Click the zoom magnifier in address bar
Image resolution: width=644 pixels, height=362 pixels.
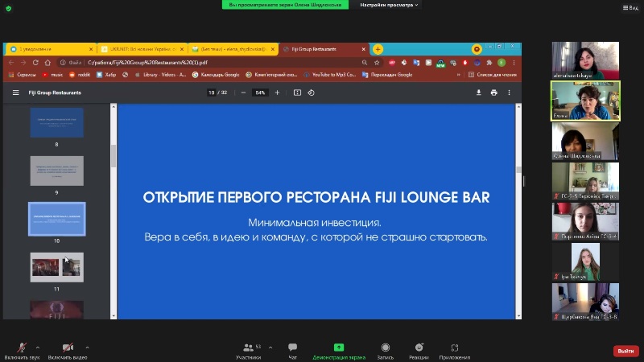365,63
